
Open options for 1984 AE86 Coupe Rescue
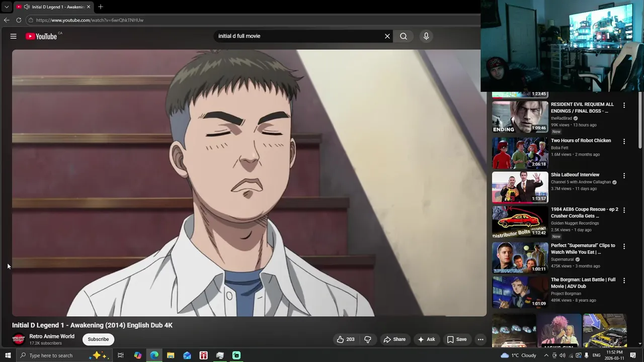pyautogui.click(x=624, y=211)
